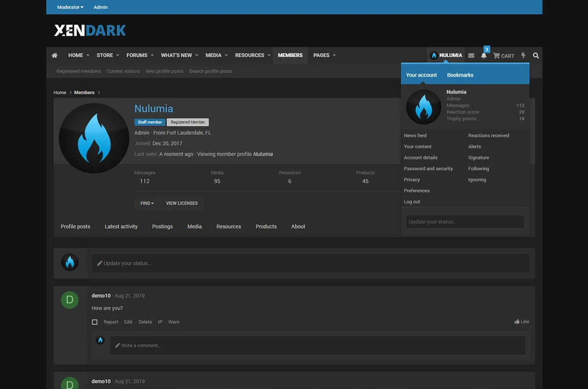Tick the checkbox on demo10's profile post

pyautogui.click(x=95, y=322)
